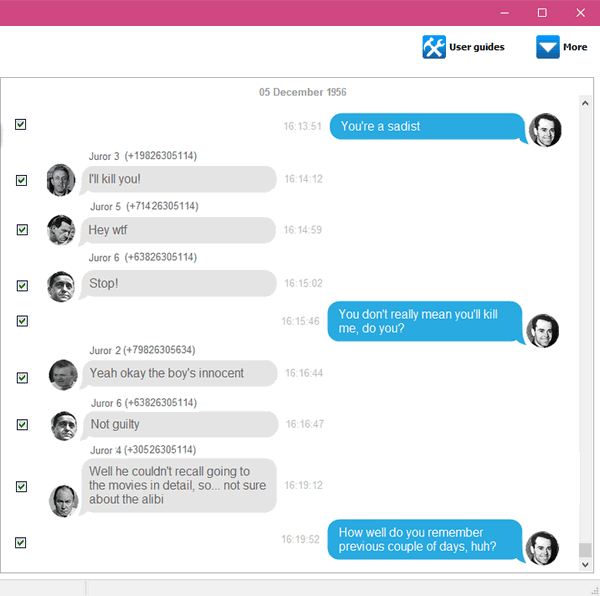Select the You don't really mean bubble

coord(426,322)
